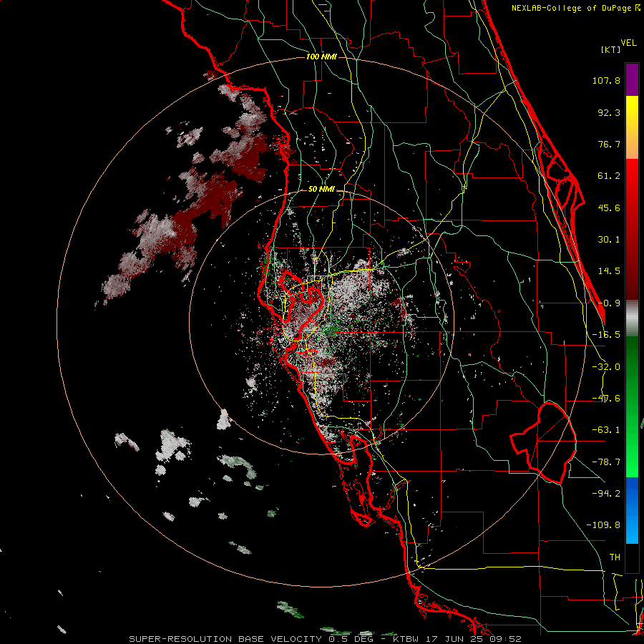Click the -16.5 legend value
This screenshot has width=644, height=644.
point(606,335)
